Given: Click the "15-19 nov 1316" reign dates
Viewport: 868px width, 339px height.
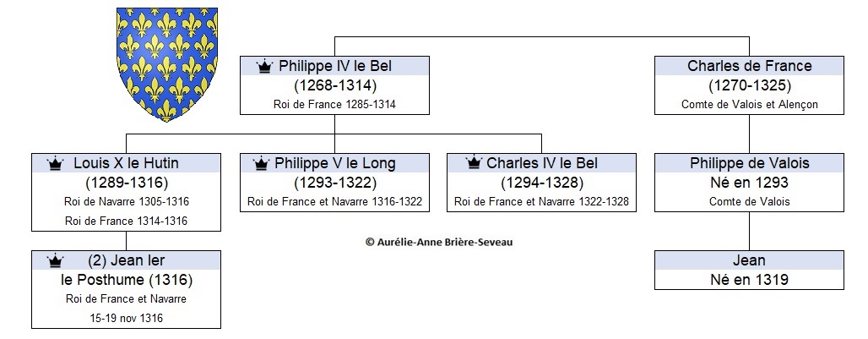Looking at the screenshot, I should tap(126, 319).
